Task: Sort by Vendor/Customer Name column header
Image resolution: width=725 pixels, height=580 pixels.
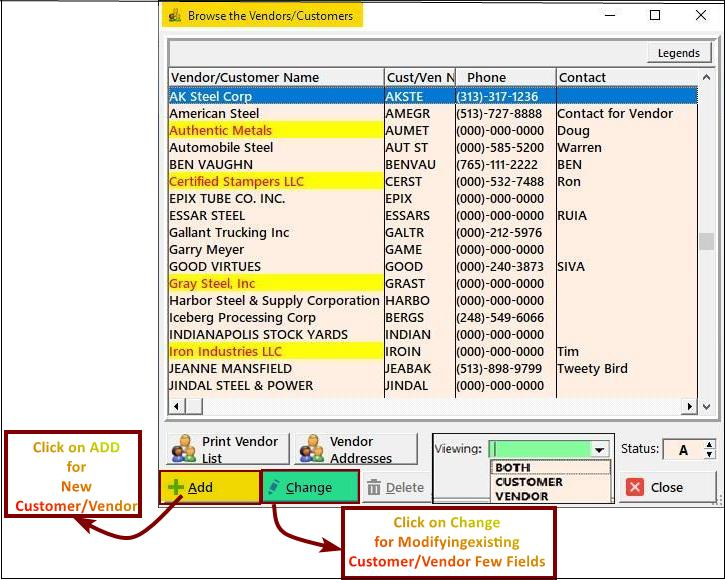Action: [276, 77]
